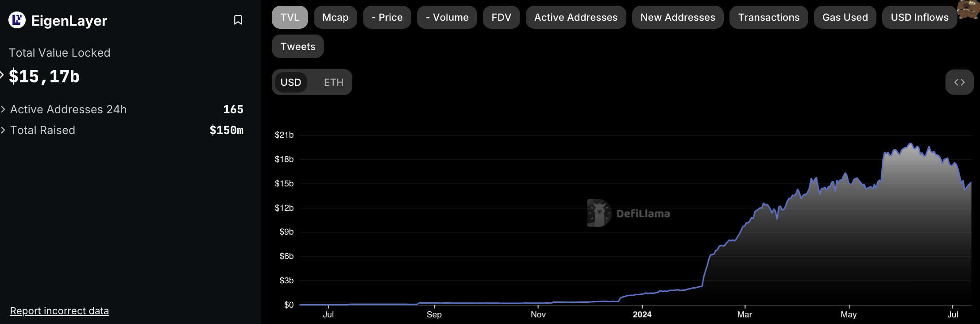The height and width of the screenshot is (324, 980).
Task: Toggle the Gas Used chart series
Action: (x=845, y=17)
